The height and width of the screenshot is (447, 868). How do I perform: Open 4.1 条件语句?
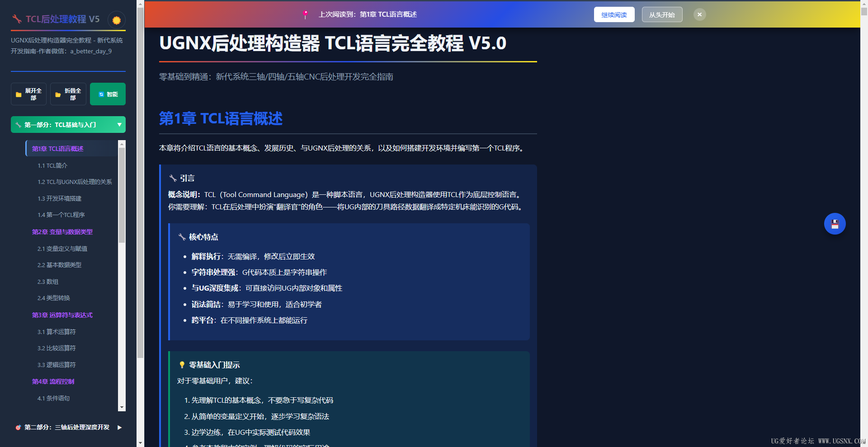coord(53,398)
